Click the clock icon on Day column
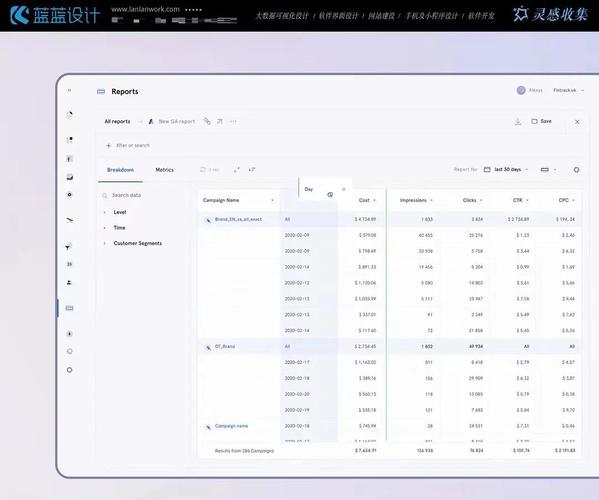 (330, 195)
